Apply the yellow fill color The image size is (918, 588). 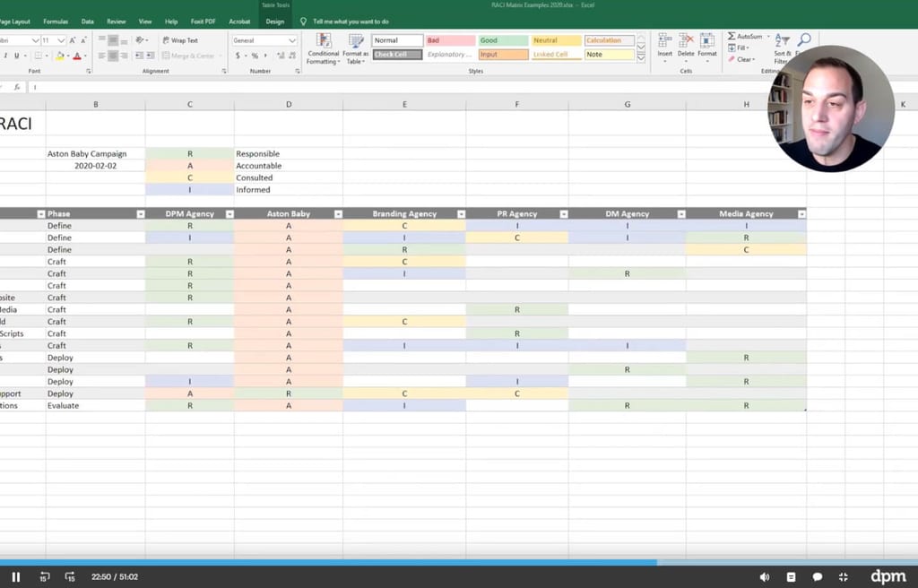tap(60, 56)
